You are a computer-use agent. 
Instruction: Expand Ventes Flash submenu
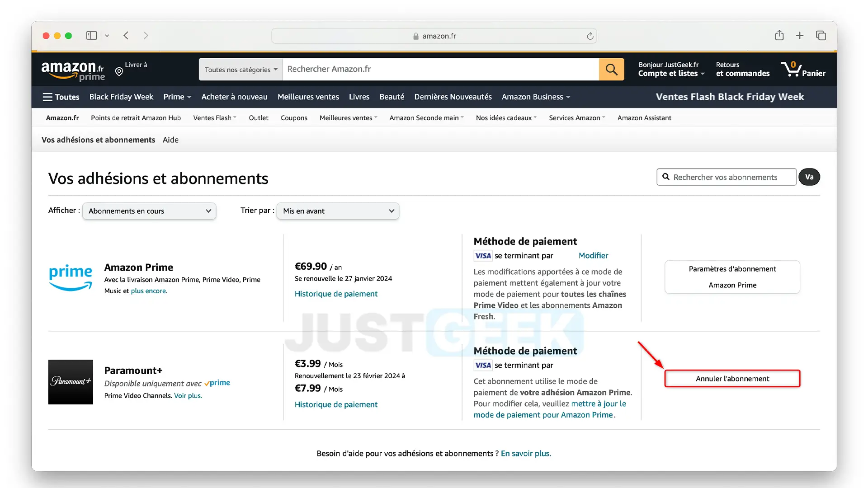[x=215, y=118]
